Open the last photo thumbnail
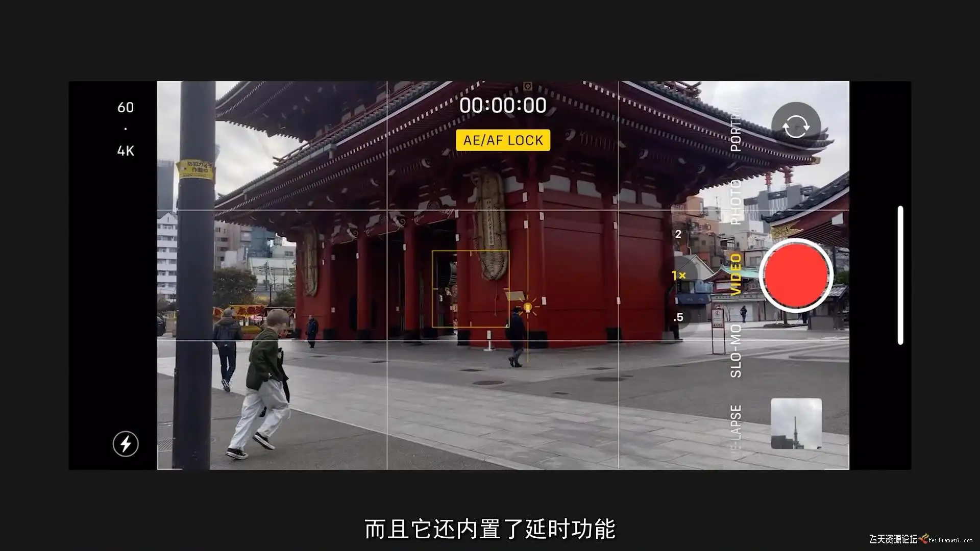Image resolution: width=980 pixels, height=551 pixels. 796,423
